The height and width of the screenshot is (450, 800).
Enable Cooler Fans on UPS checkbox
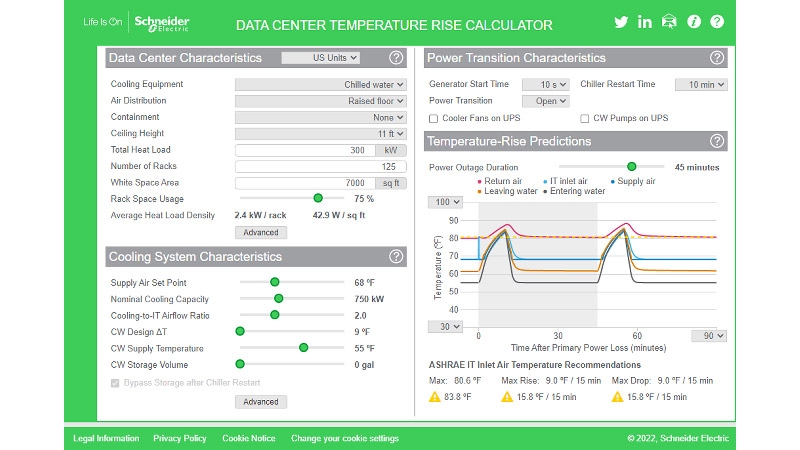[434, 118]
